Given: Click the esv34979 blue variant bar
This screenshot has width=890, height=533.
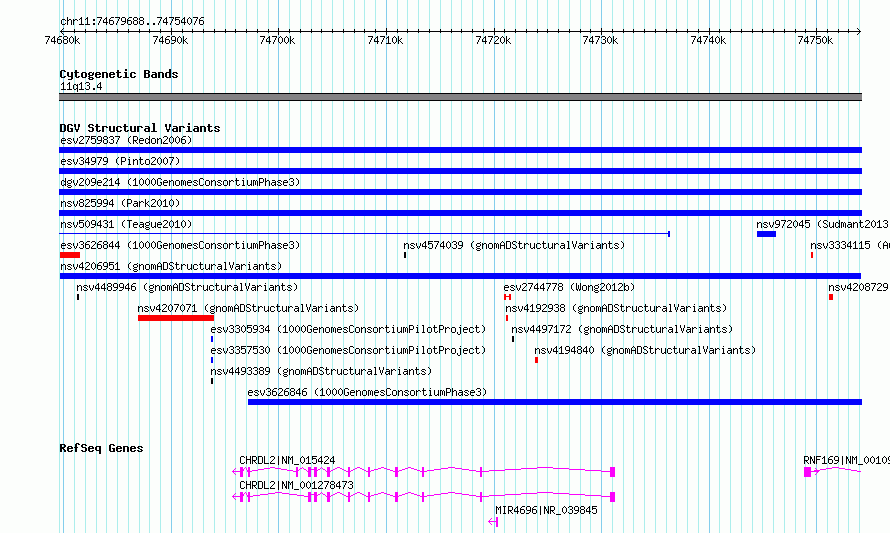Looking at the screenshot, I should point(460,171).
